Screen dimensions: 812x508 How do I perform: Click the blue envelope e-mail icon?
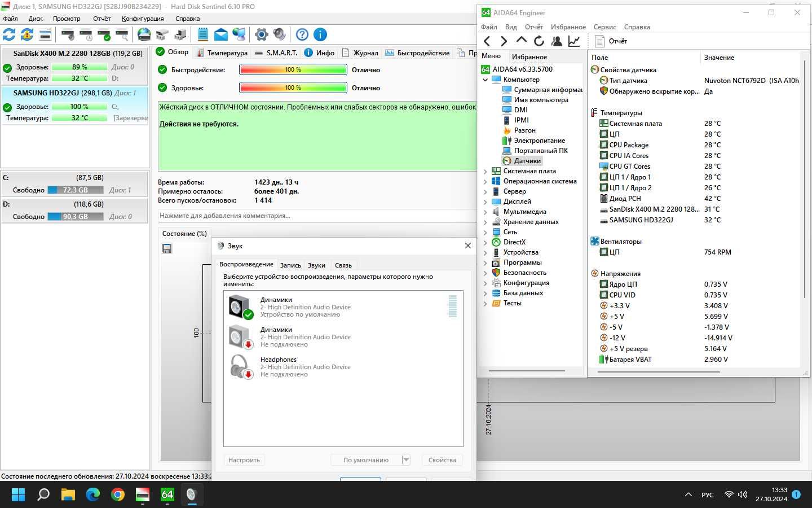pos(221,34)
